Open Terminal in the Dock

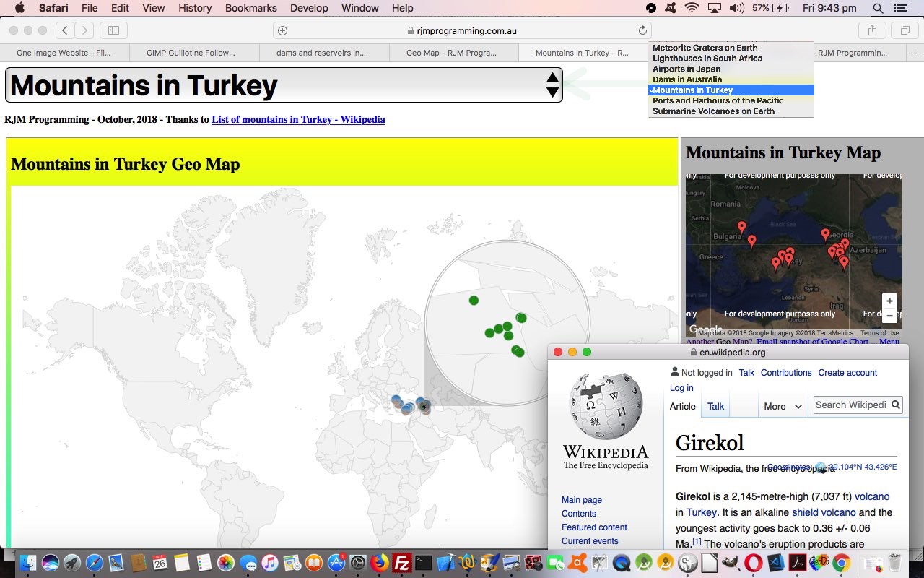[x=424, y=563]
